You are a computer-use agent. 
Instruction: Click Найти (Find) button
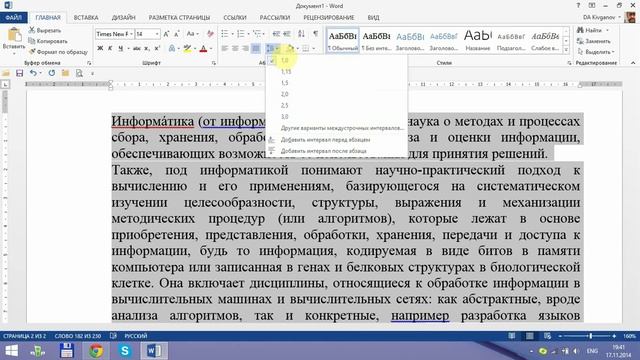tap(589, 30)
